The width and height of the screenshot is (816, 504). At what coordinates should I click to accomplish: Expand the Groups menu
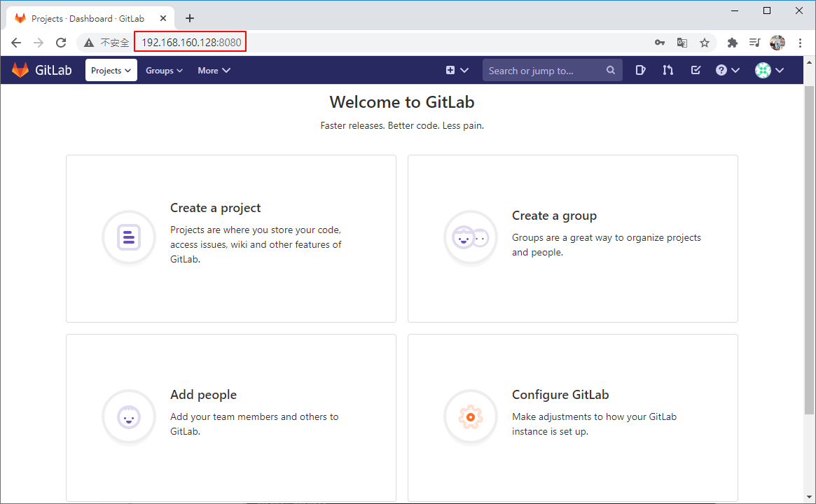(164, 70)
